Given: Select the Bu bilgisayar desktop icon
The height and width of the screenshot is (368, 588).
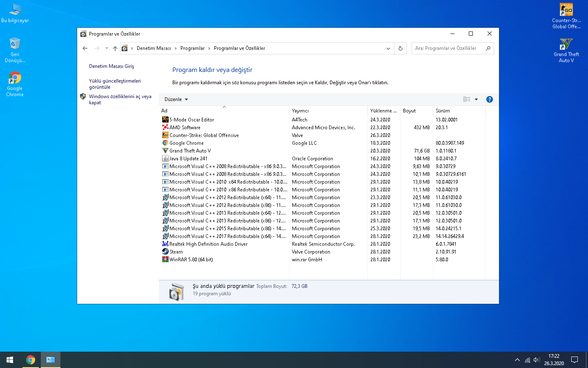Looking at the screenshot, I should coord(15,13).
